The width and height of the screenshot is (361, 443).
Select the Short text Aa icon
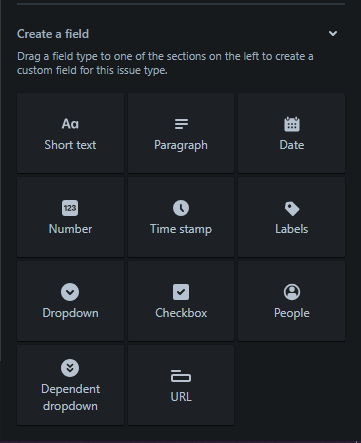(70, 124)
